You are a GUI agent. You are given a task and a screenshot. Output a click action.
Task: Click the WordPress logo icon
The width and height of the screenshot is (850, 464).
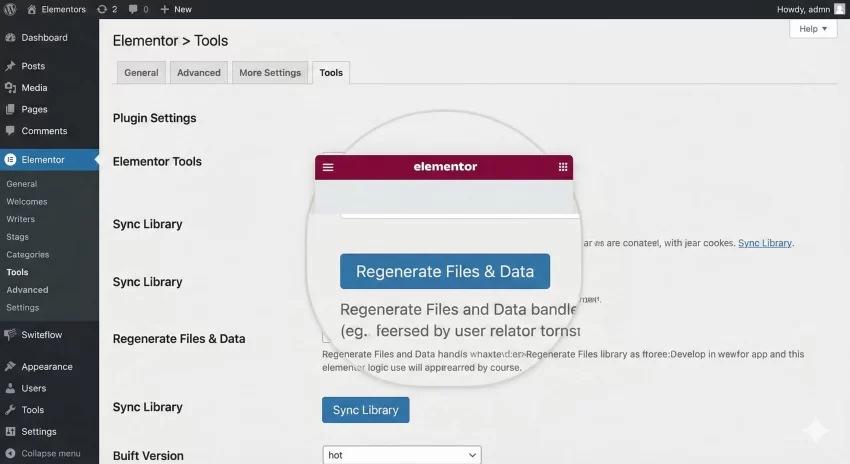(x=10, y=9)
